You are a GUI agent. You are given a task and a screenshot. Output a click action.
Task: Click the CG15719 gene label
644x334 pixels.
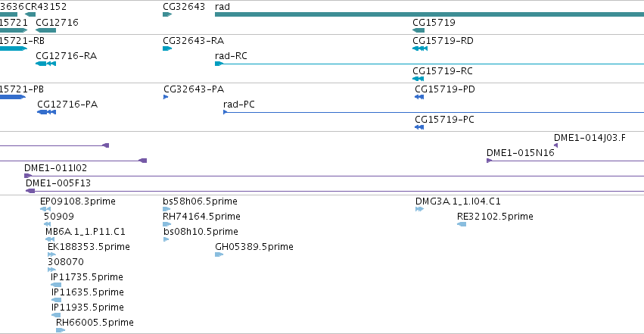pyautogui.click(x=434, y=22)
